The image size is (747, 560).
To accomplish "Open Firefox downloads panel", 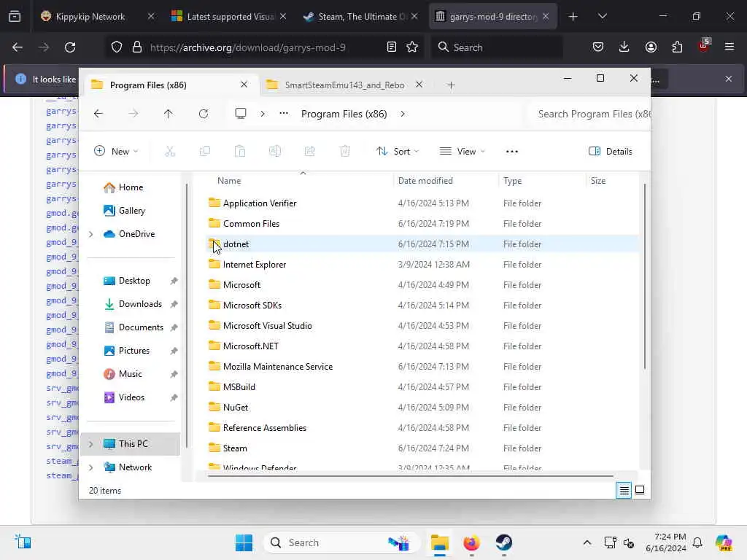I will coord(624,47).
